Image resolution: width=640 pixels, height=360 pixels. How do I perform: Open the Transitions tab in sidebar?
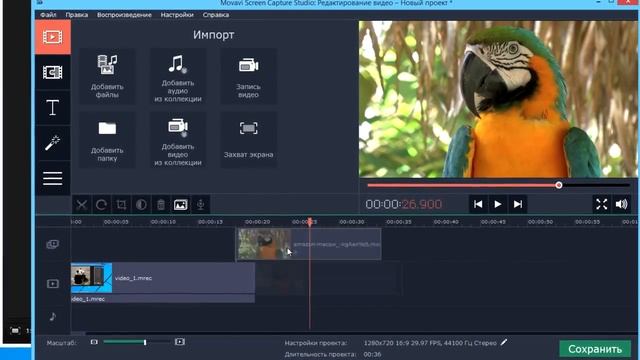(x=53, y=73)
